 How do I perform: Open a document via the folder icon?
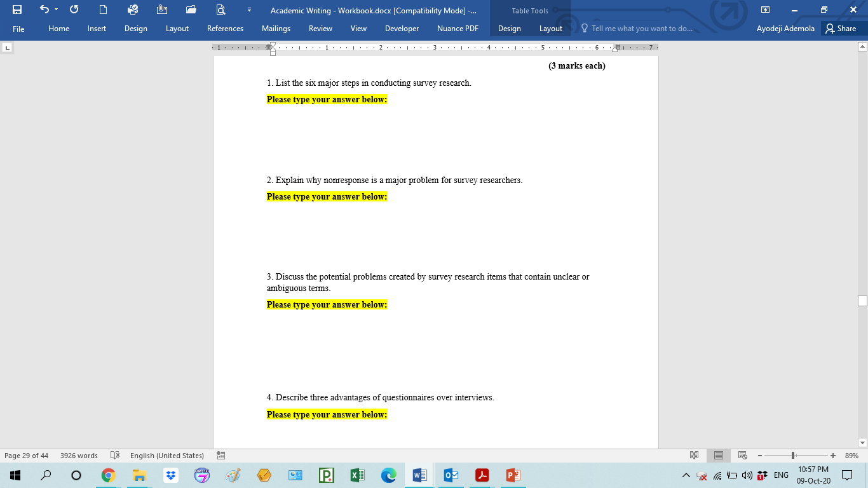[191, 10]
